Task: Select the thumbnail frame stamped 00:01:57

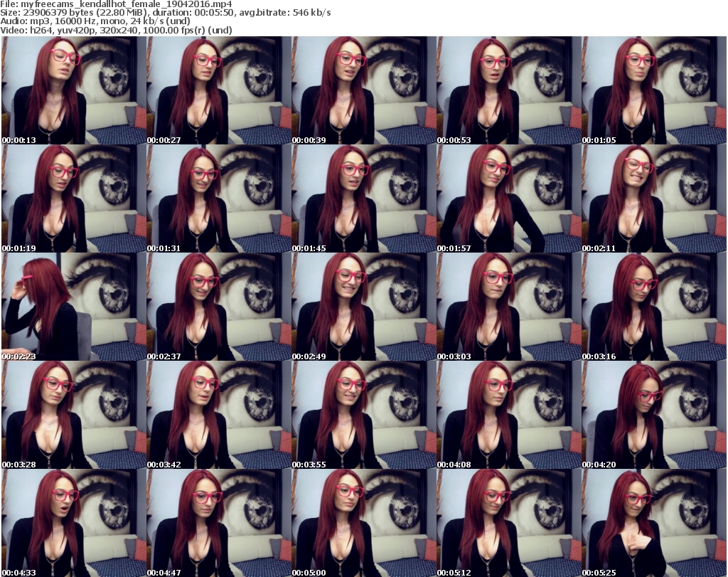Action: click(509, 198)
